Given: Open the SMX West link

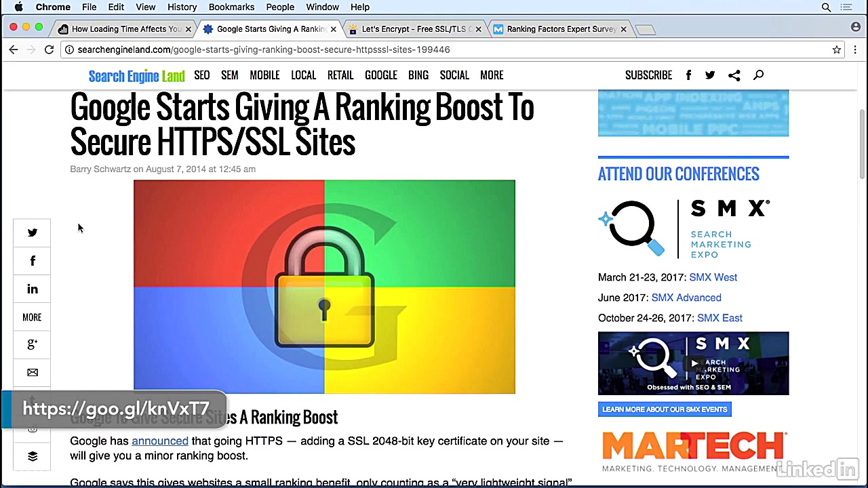Looking at the screenshot, I should [x=713, y=277].
